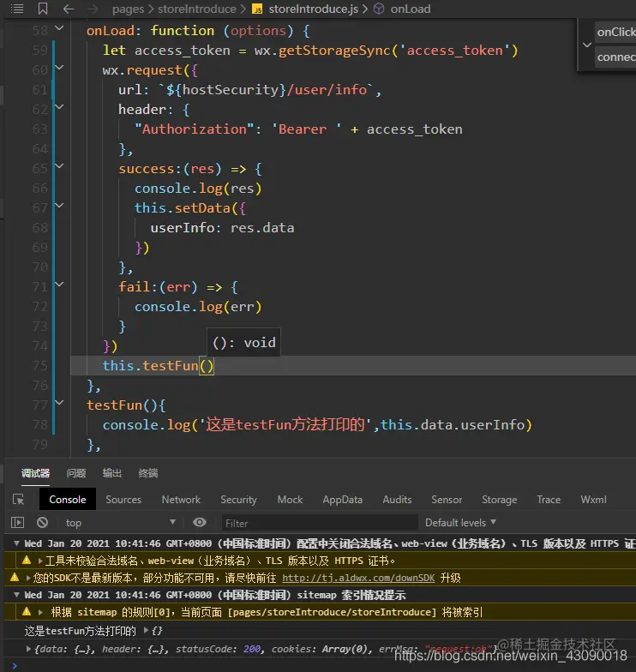This screenshot has height=672, width=636.
Task: Toggle the bookmark icon in editor toolbar
Action: (x=43, y=9)
